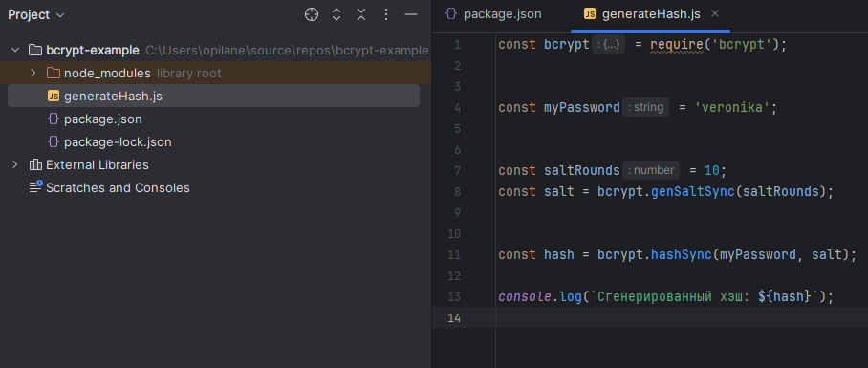This screenshot has width=868, height=368.
Task: Expand the External Libraries node
Action: pyautogui.click(x=15, y=165)
